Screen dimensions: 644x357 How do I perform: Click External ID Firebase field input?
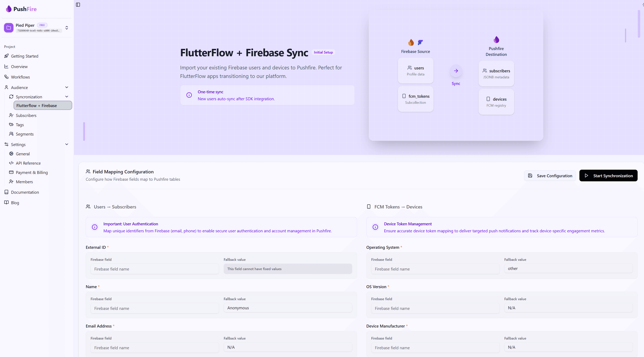point(154,269)
